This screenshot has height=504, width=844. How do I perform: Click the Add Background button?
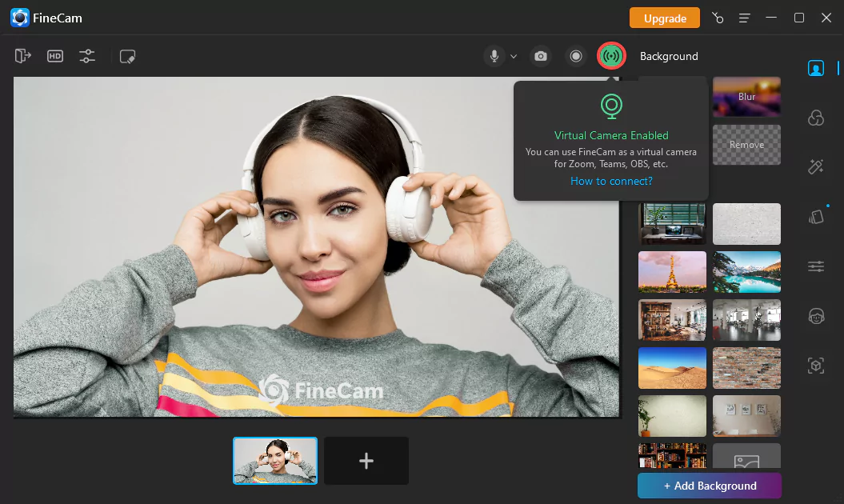click(710, 486)
